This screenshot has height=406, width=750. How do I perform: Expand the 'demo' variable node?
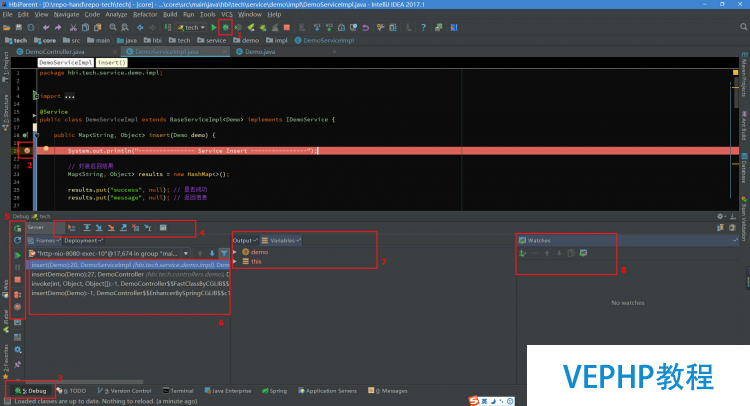235,252
